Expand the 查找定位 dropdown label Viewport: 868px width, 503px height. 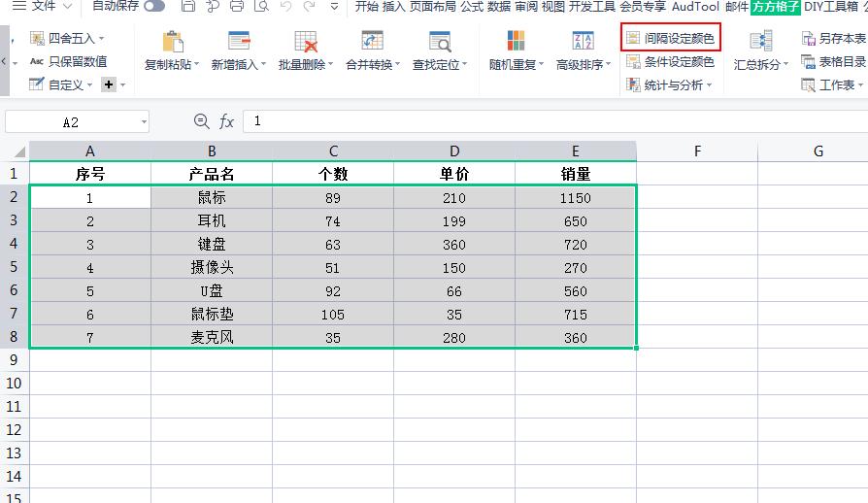point(440,65)
